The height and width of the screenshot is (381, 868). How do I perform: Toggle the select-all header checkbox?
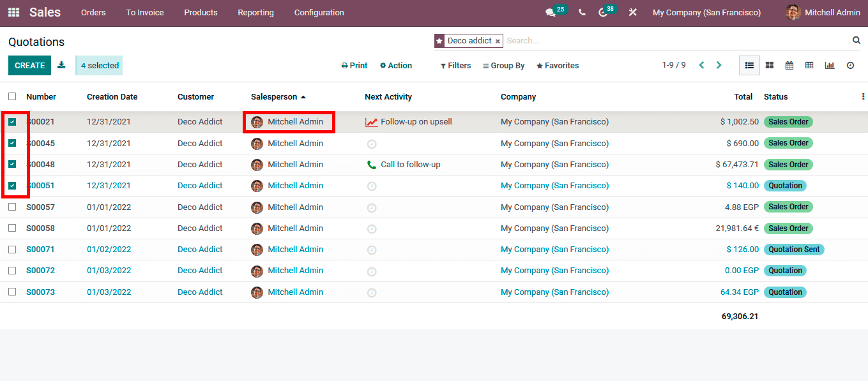pyautogui.click(x=11, y=96)
